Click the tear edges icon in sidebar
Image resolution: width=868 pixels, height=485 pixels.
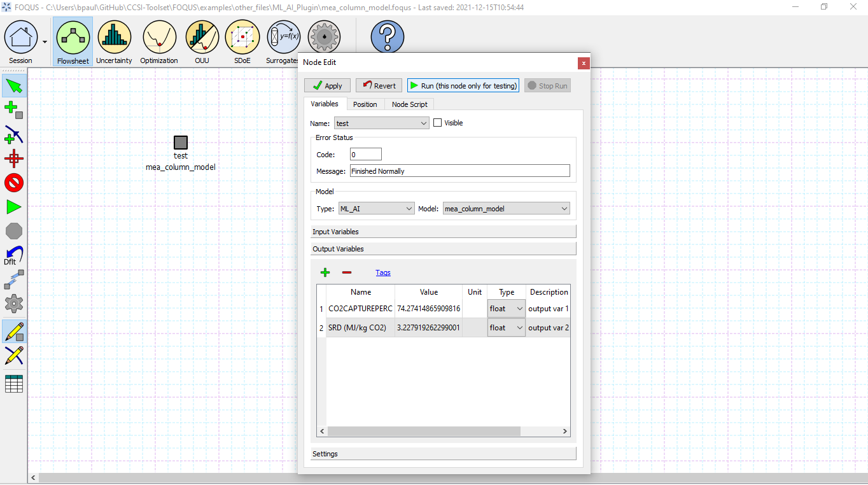pos(14,279)
